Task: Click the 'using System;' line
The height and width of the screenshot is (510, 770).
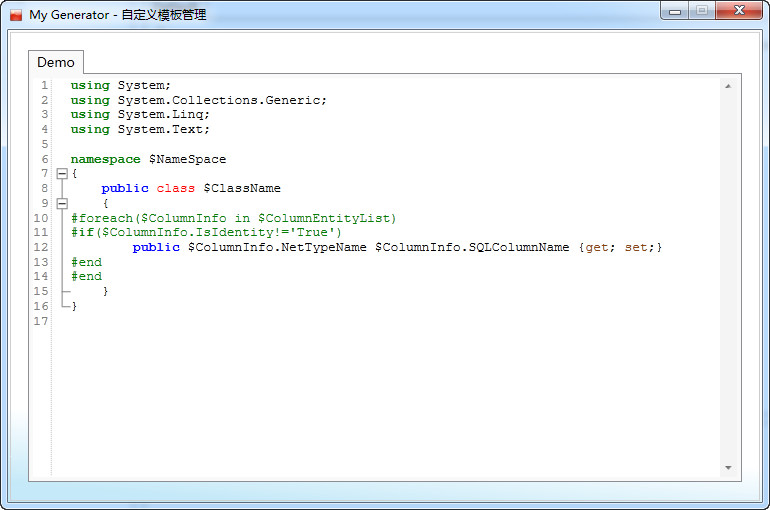Action: (120, 85)
